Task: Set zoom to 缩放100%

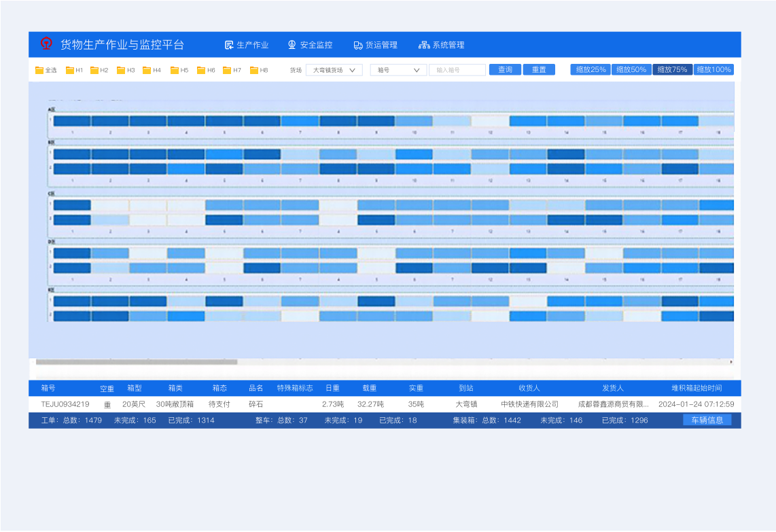Action: coord(713,69)
